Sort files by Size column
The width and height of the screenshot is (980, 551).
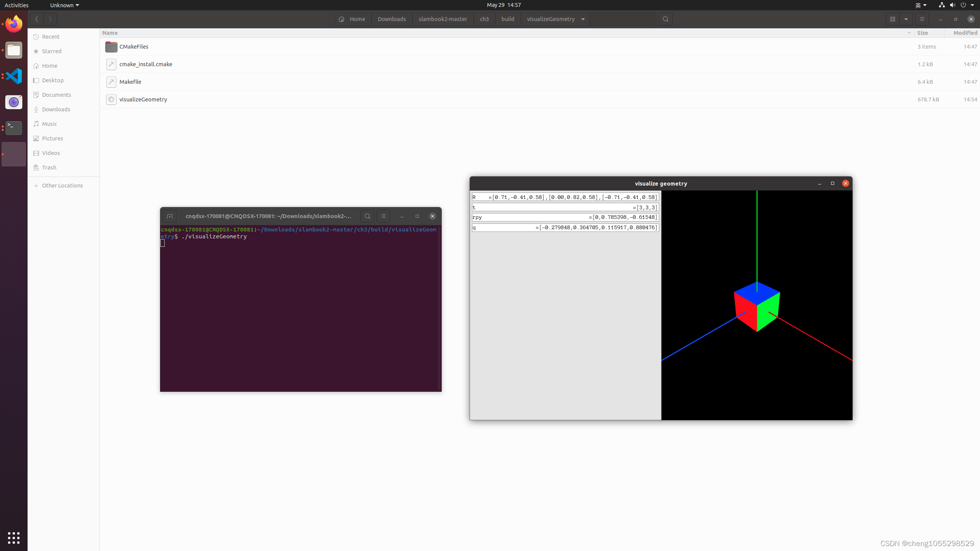923,33
